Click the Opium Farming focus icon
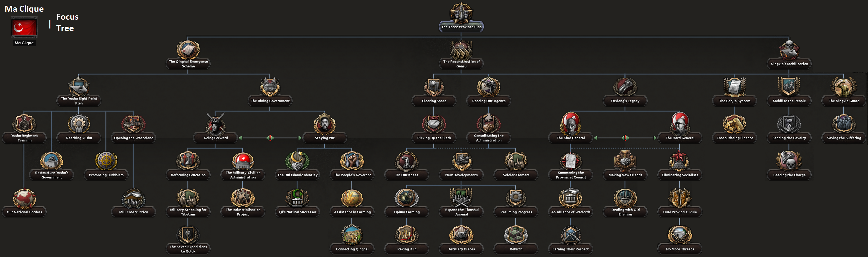The height and width of the screenshot is (257, 868). click(x=407, y=198)
